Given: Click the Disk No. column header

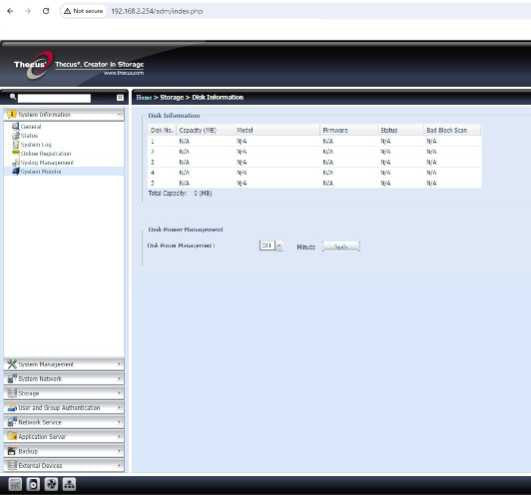Looking at the screenshot, I should click(162, 130).
